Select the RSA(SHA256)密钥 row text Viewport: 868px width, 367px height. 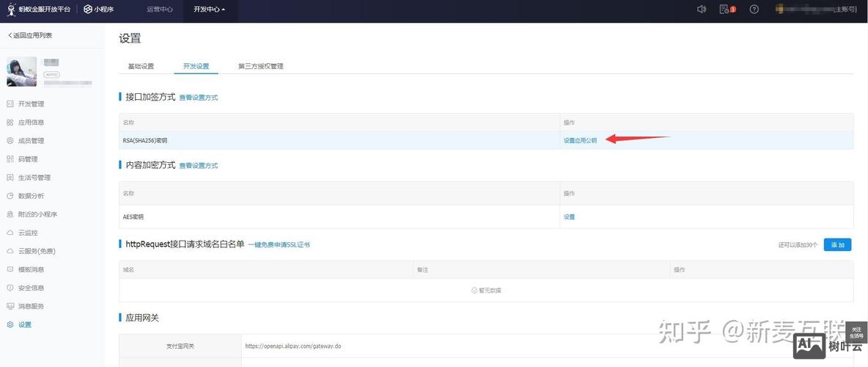(145, 141)
